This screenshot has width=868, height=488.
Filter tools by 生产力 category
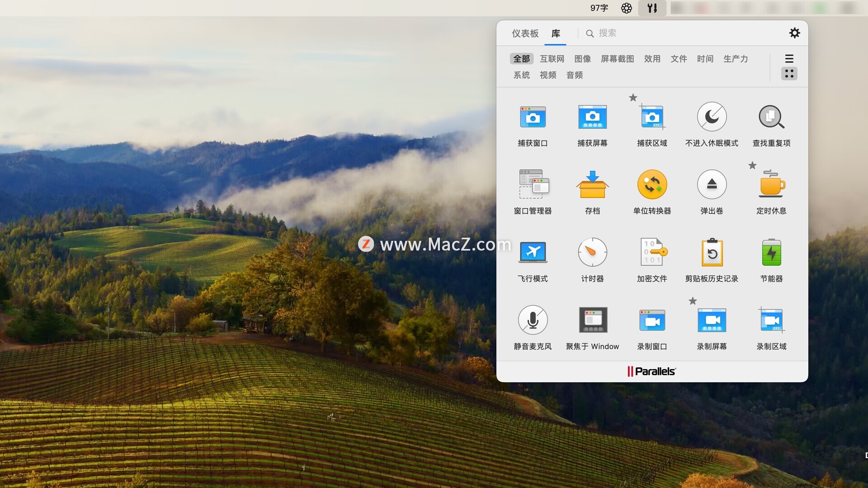click(736, 59)
